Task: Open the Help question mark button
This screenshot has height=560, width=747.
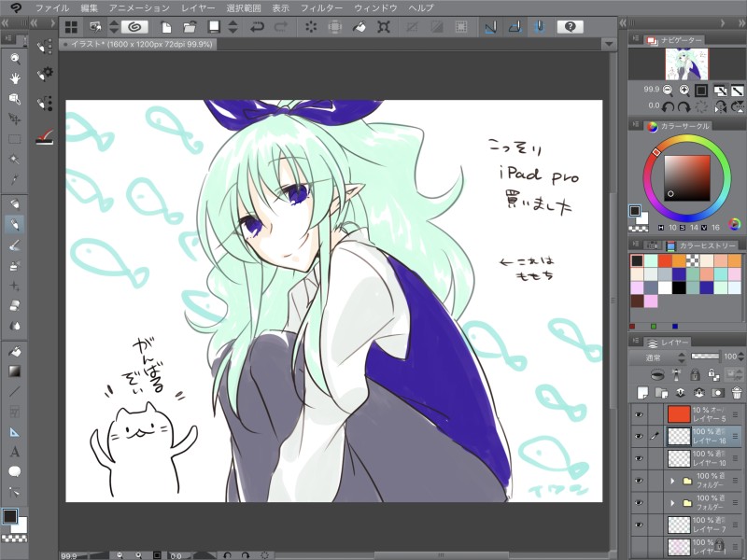Action: pyautogui.click(x=571, y=27)
